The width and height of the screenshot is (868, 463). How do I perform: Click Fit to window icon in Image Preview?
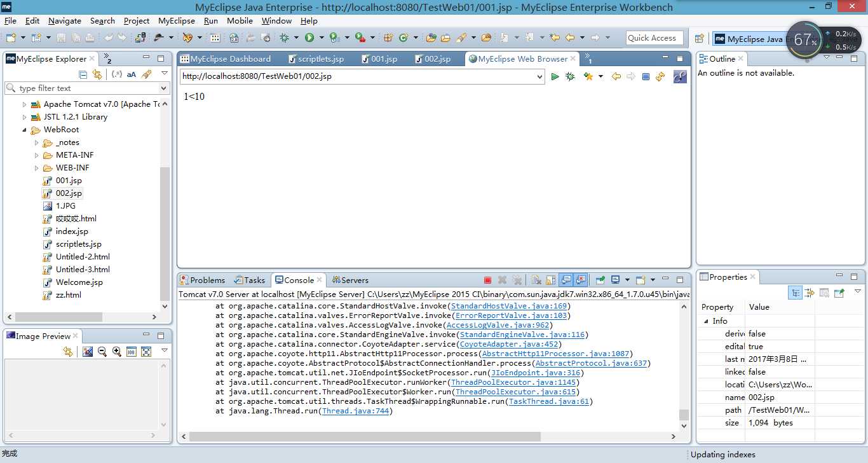146,352
